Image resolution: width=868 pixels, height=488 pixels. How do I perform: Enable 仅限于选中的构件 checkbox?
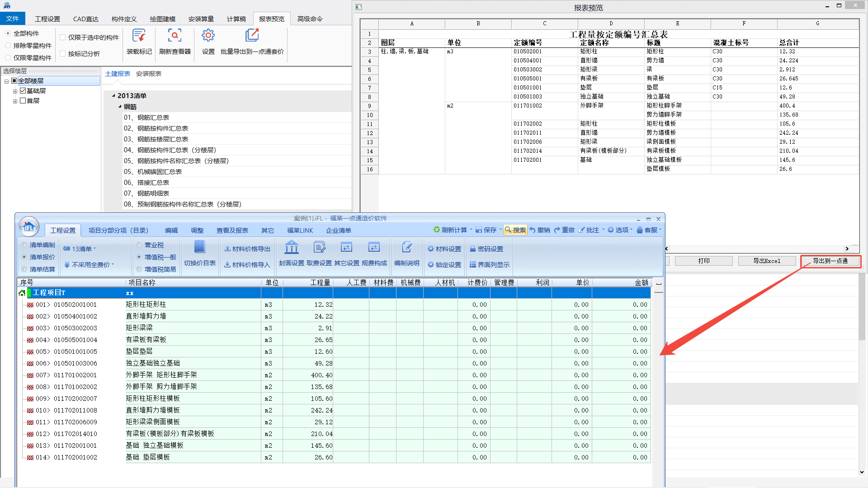pyautogui.click(x=63, y=38)
